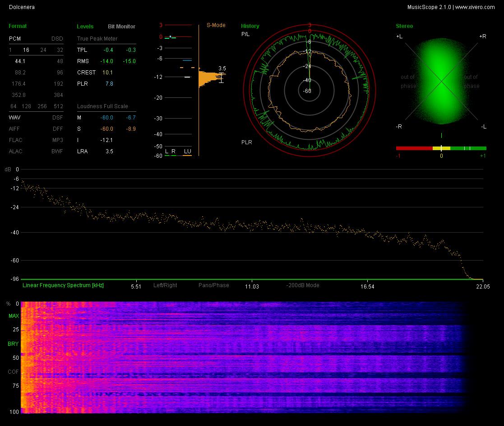Click the circular P/L history plot
This screenshot has height=426, width=504.
tap(309, 91)
